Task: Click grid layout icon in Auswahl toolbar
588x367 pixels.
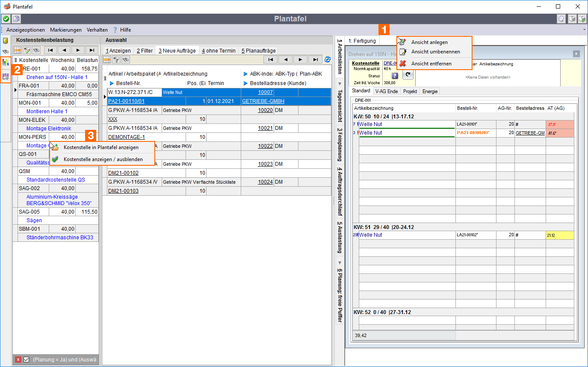Action: tap(107, 59)
